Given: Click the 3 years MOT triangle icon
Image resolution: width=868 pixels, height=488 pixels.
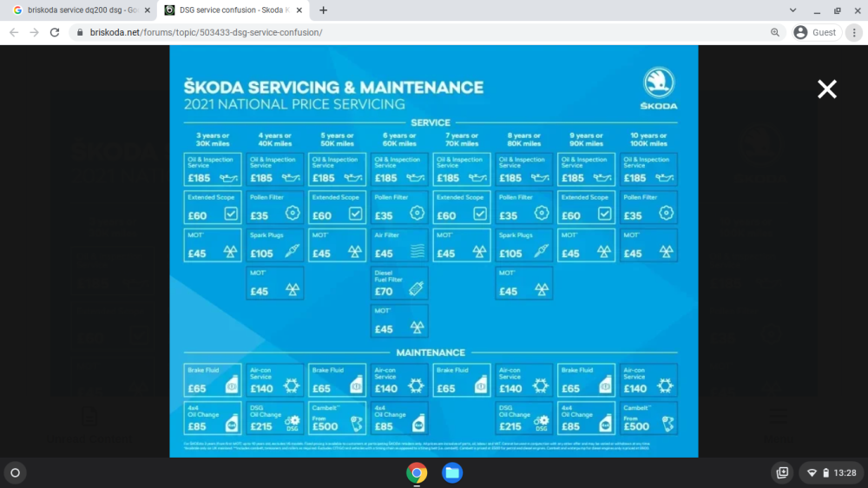Looking at the screenshot, I should tap(230, 252).
